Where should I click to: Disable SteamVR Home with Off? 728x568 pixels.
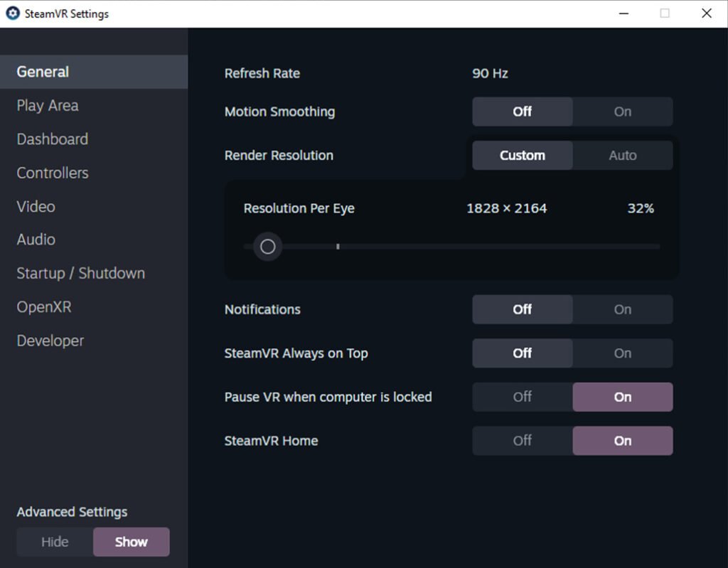point(523,441)
